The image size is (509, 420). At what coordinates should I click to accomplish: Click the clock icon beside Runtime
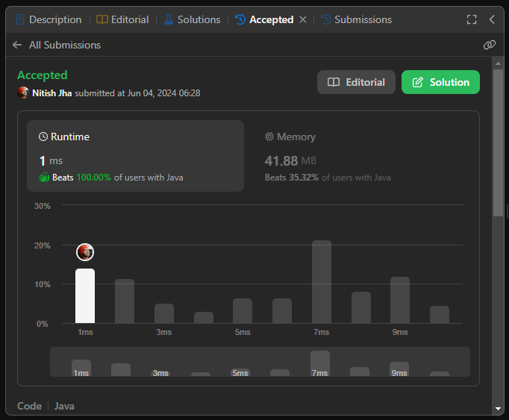click(x=43, y=137)
